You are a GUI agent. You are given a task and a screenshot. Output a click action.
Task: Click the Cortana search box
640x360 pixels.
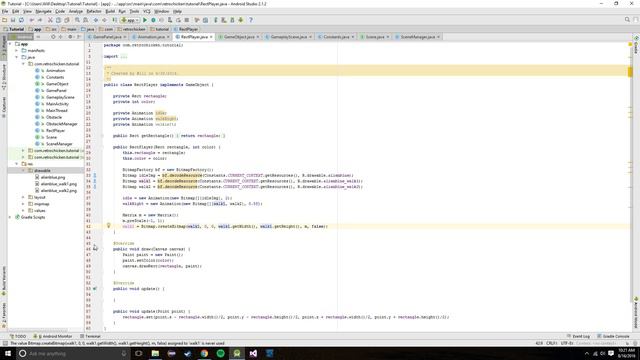click(73, 353)
